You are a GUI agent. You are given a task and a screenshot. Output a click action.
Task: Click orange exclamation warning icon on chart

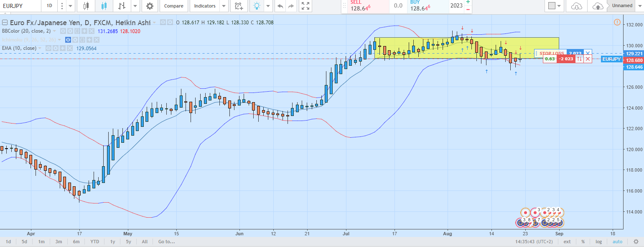click(617, 22)
